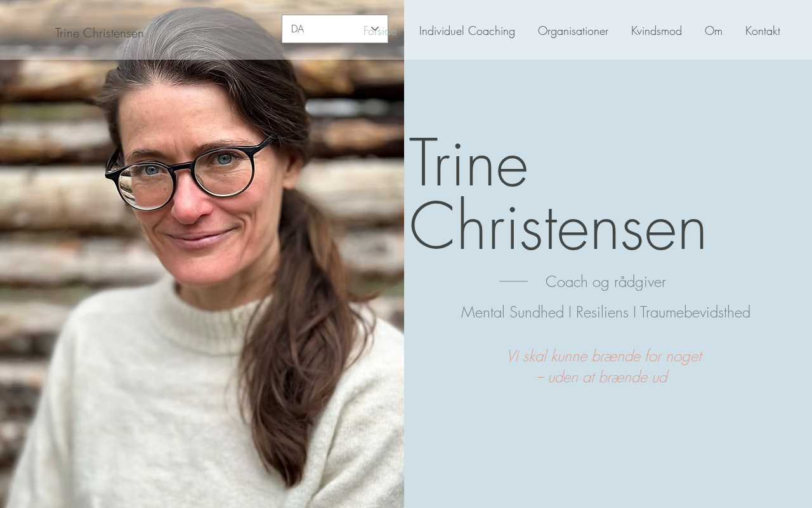Screen dimensions: 812x508
Task: Navigate to Kvindsmod page
Action: 657,30
